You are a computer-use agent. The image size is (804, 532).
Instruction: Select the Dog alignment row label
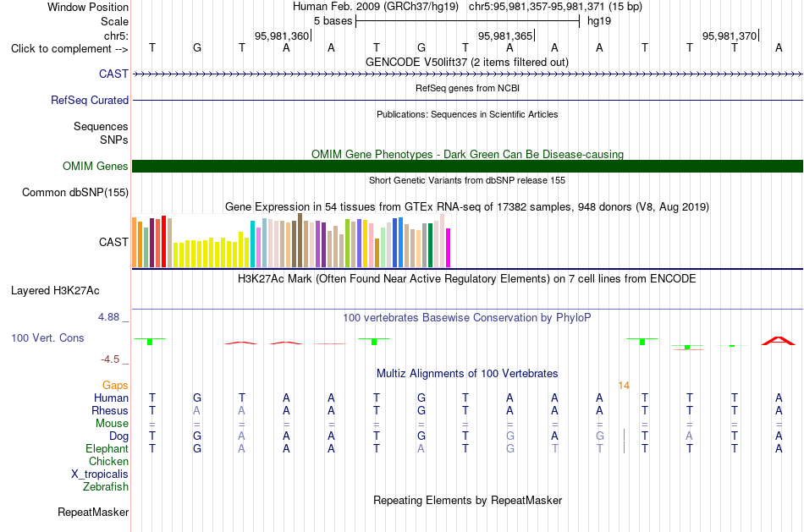tap(118, 436)
